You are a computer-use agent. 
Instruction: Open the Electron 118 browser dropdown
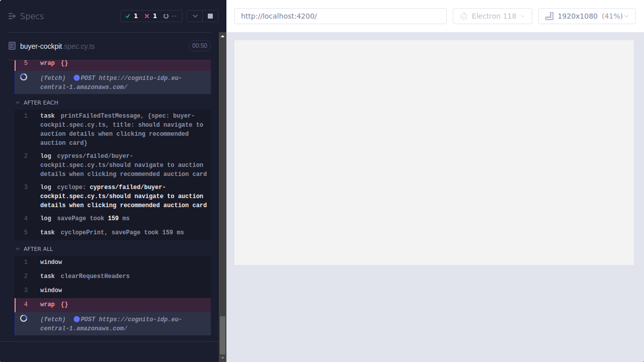pyautogui.click(x=493, y=16)
